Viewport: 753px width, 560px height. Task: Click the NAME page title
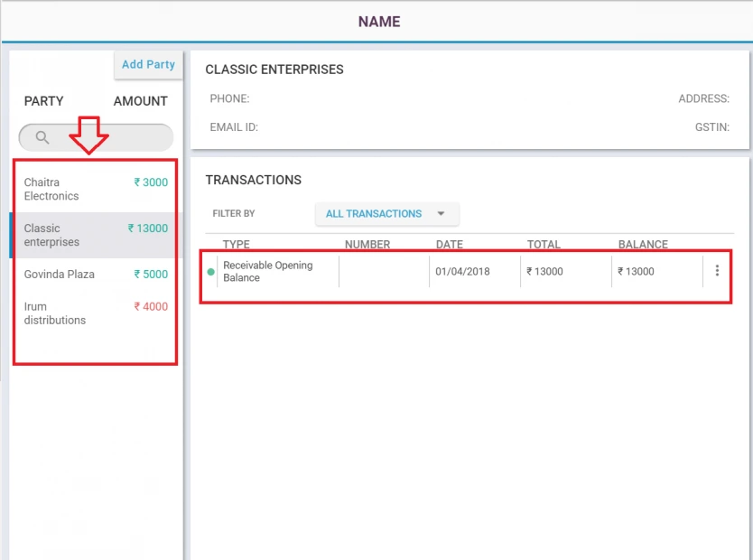379,22
